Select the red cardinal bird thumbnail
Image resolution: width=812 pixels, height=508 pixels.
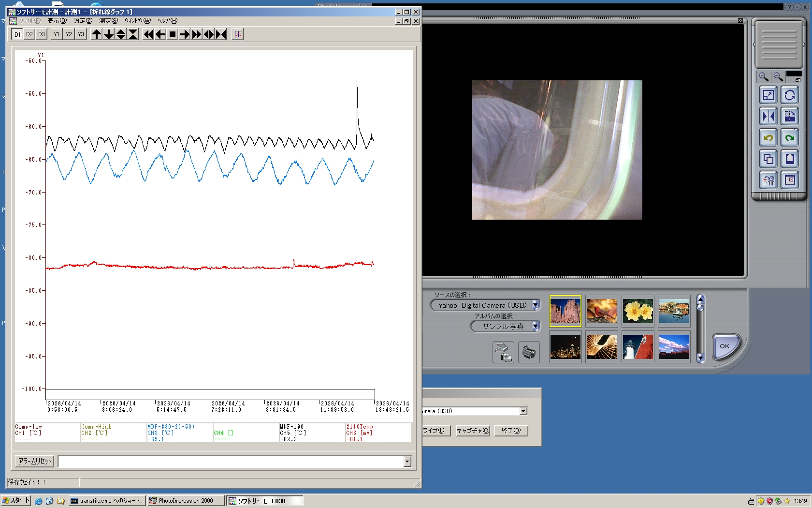pos(601,311)
